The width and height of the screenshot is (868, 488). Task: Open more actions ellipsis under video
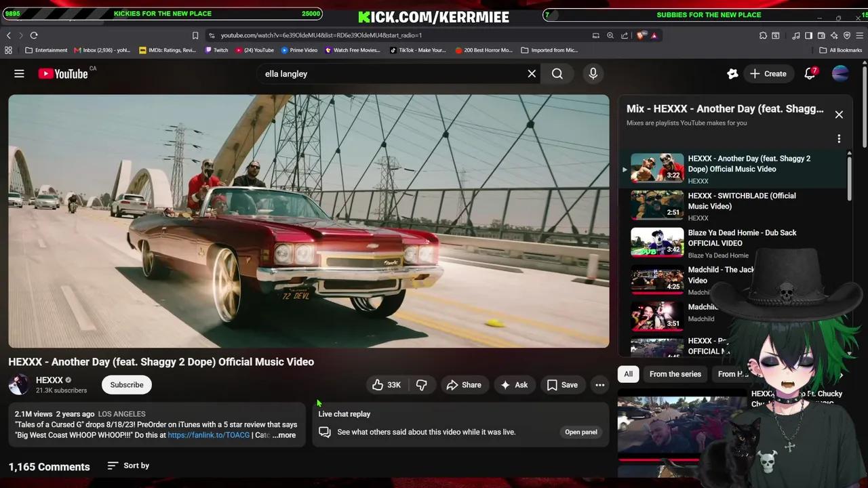[600, 385]
